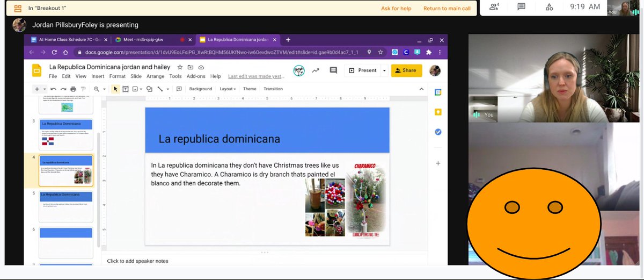Select slide 5 thumbnail in filmstrip

coord(66,206)
